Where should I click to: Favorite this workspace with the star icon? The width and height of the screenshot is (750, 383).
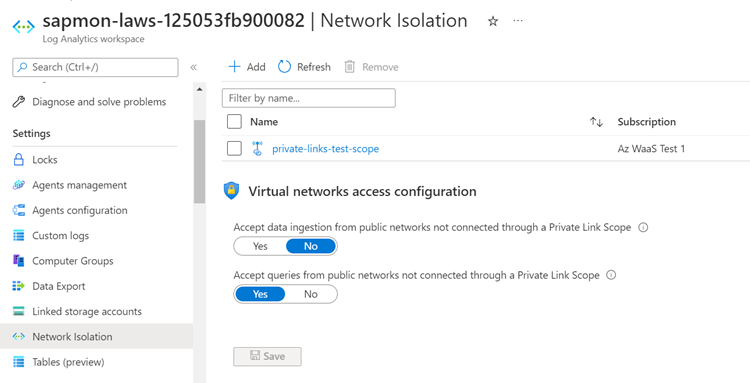(x=493, y=22)
